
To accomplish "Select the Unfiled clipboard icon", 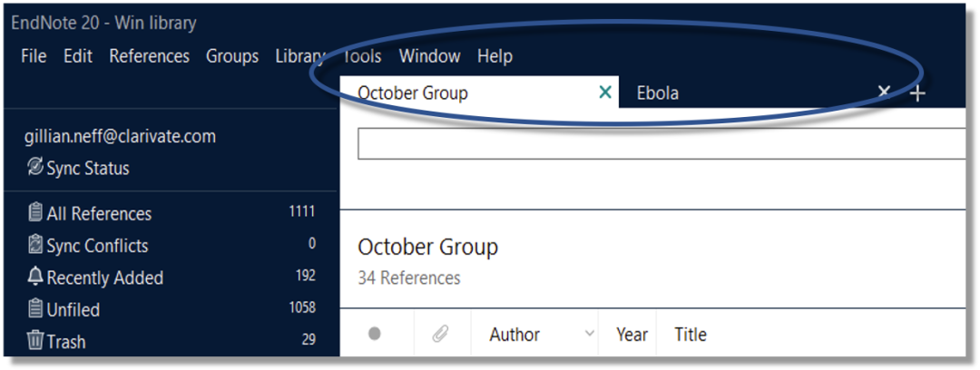I will pyautogui.click(x=35, y=309).
